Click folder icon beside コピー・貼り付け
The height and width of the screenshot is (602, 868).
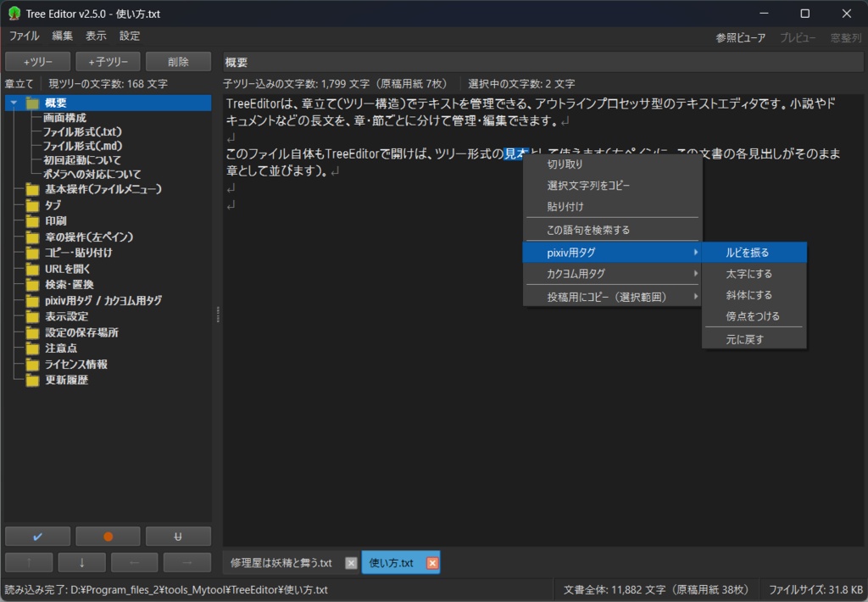(x=33, y=254)
